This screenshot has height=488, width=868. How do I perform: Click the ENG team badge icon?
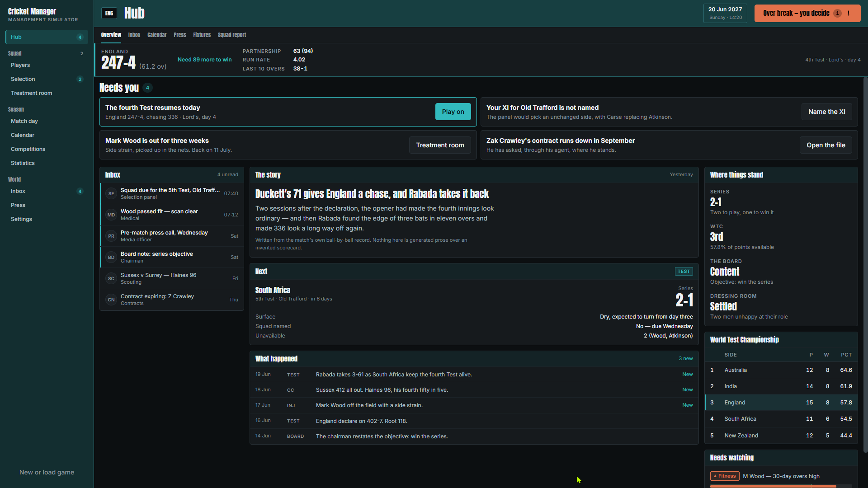(x=109, y=13)
